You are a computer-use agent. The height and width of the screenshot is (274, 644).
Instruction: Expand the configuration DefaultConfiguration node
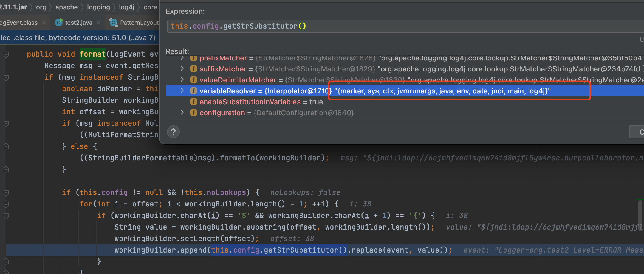tap(182, 113)
